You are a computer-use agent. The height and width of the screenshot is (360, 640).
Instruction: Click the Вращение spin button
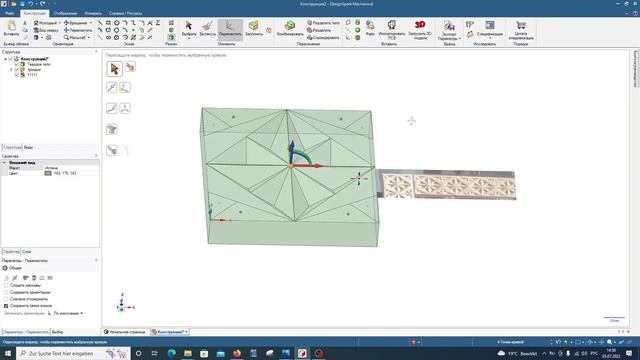coord(76,23)
